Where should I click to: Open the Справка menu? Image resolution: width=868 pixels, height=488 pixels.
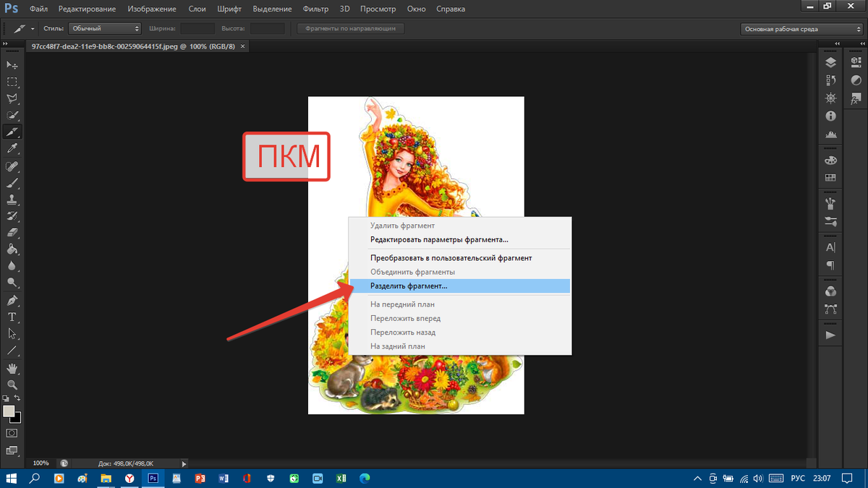tap(451, 9)
